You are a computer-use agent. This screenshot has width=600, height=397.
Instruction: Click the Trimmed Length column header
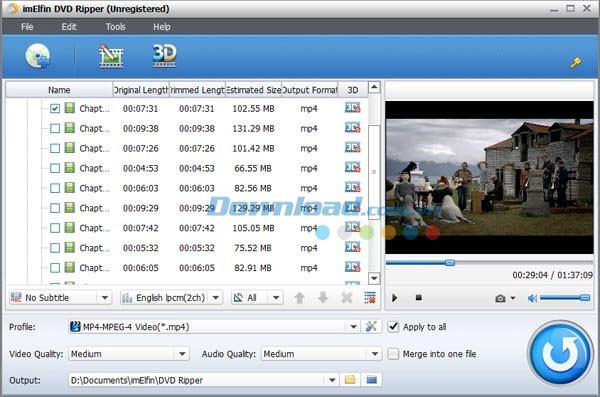[x=197, y=90]
